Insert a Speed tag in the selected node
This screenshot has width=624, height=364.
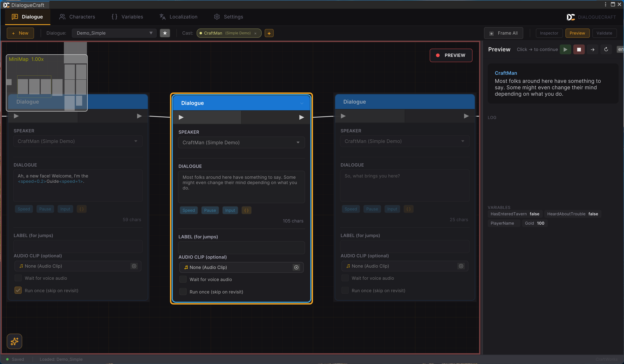(x=189, y=210)
